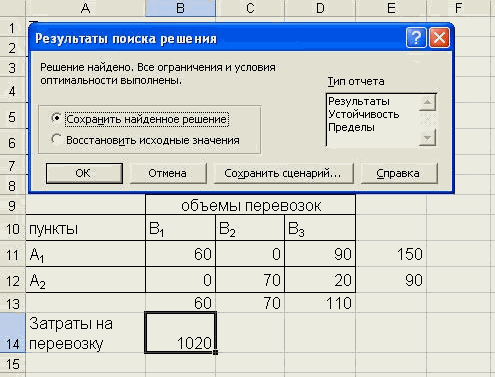The height and width of the screenshot is (377, 495).
Task: Choose 'Устойчивость' report type
Action: coord(363,114)
